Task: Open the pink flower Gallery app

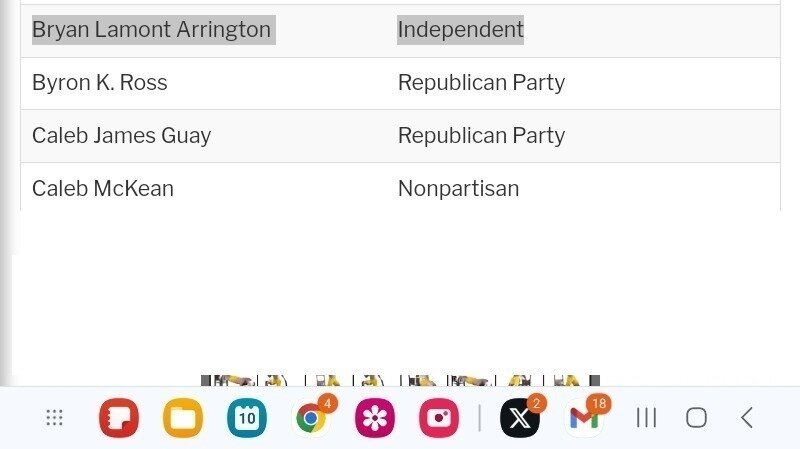Action: (375, 418)
